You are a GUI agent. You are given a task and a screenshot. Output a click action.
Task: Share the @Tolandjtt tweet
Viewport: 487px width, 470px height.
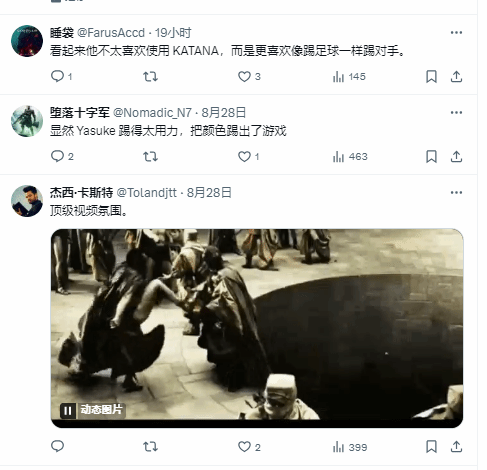coord(456,447)
